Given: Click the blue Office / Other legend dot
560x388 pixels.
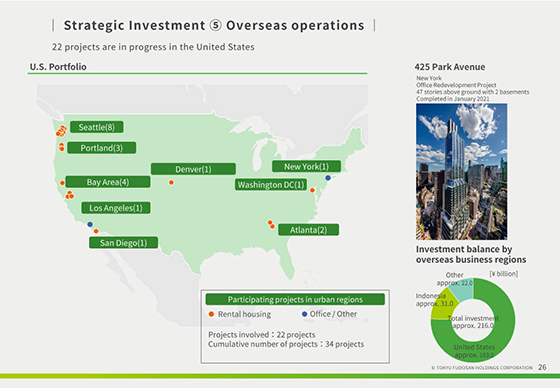Looking at the screenshot, I should point(304,314).
